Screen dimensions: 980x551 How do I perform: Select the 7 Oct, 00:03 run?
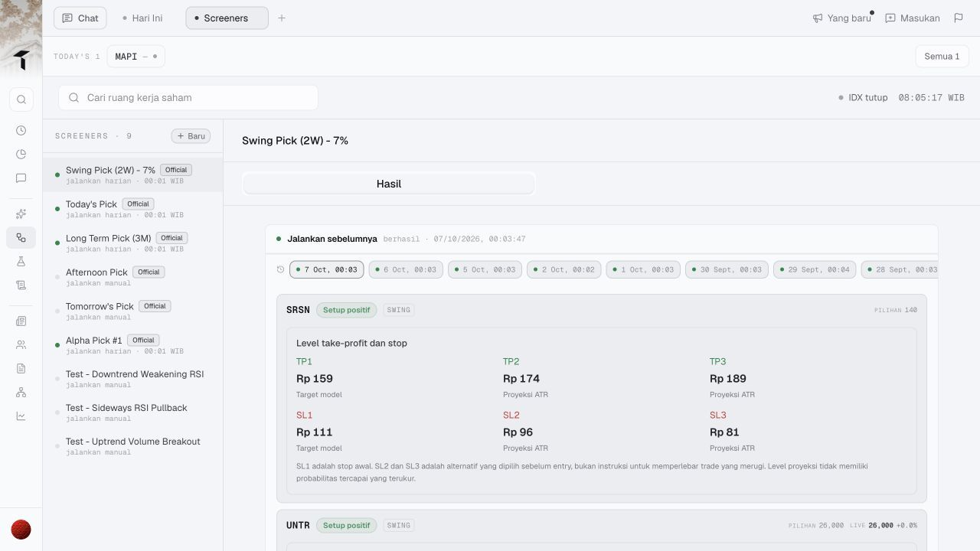click(327, 269)
